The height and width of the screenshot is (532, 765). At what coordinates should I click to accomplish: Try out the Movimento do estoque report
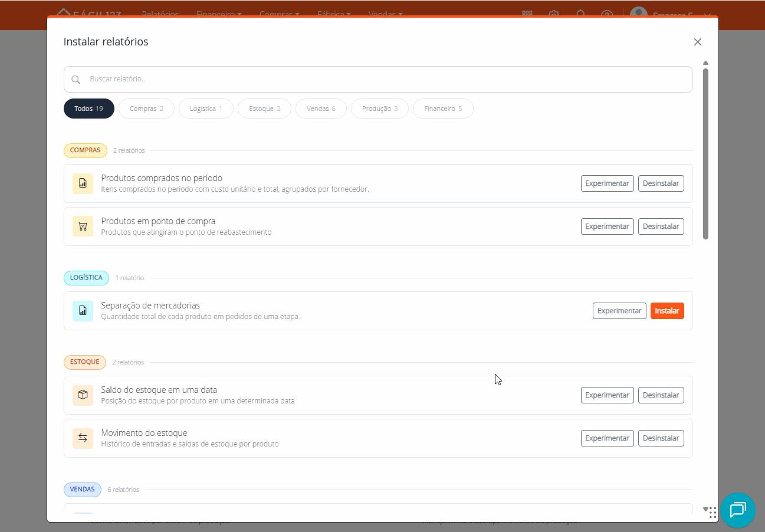point(608,438)
